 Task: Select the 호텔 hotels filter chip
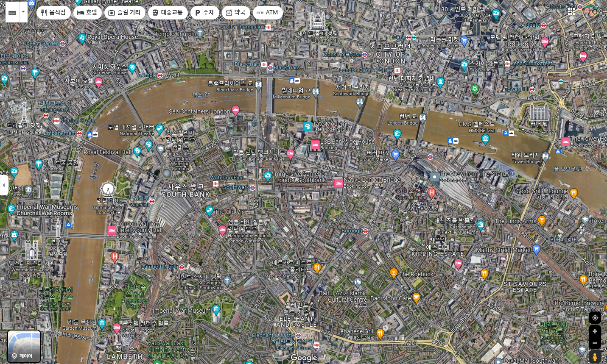[x=87, y=13]
